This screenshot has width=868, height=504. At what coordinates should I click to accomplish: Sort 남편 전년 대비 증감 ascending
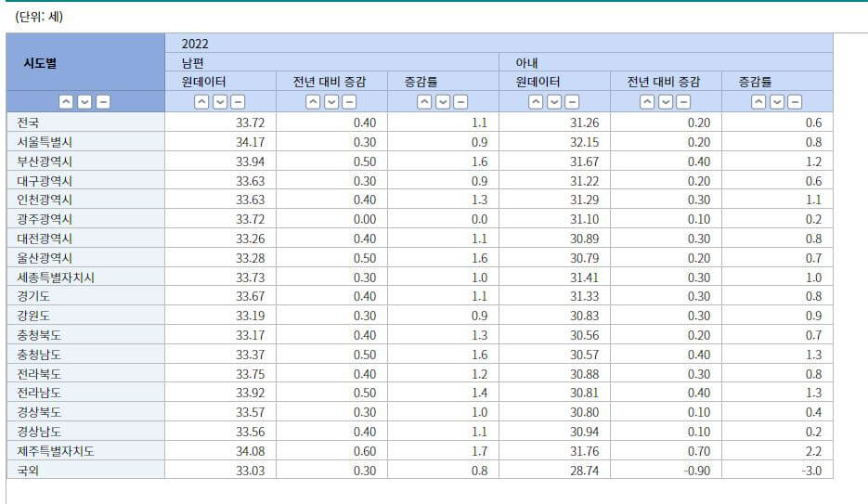click(313, 102)
